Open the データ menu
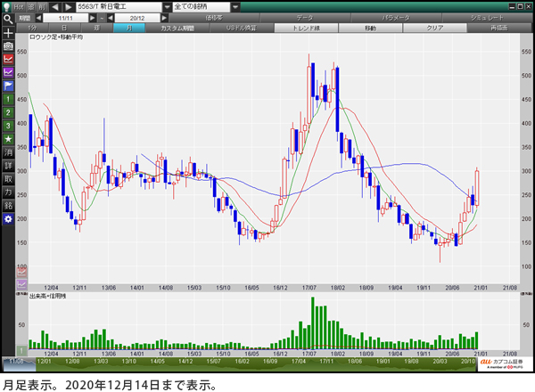The height and width of the screenshot is (392, 535). [305, 18]
